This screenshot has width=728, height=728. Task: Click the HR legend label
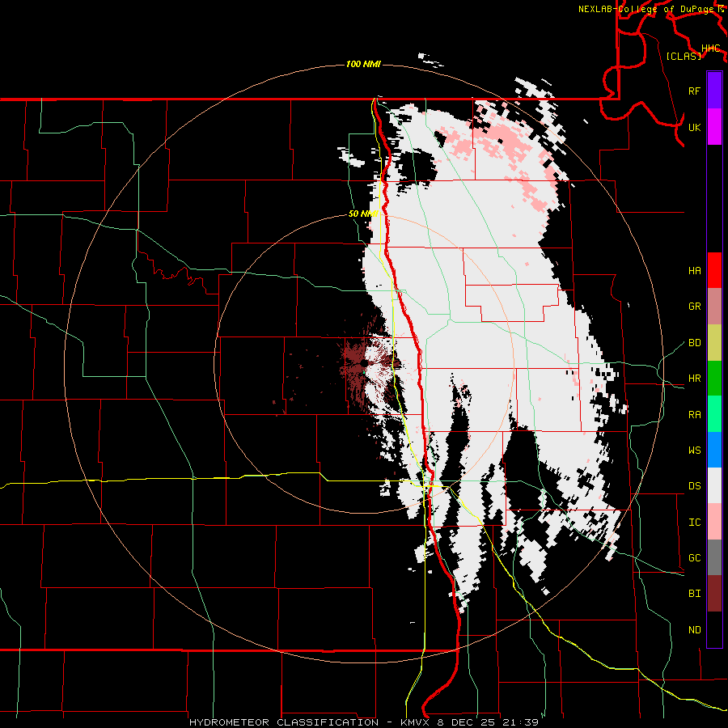(694, 379)
